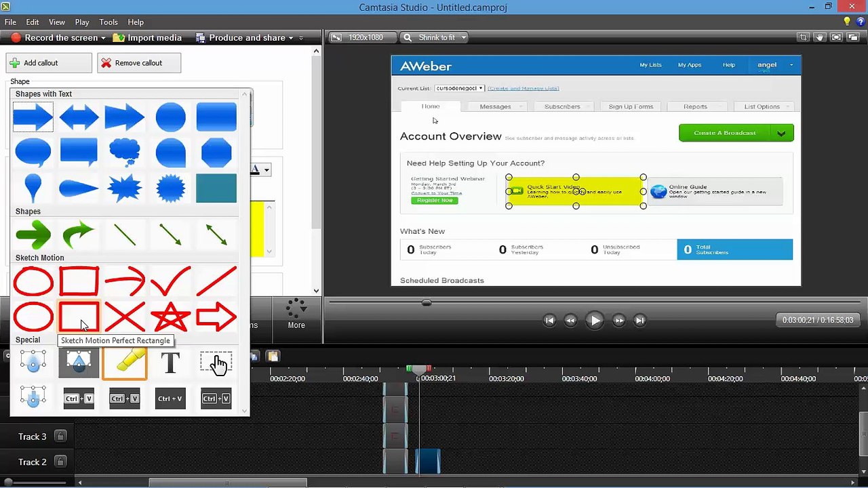Toggle the lock on Track 3
This screenshot has height=488, width=868.
click(x=60, y=436)
